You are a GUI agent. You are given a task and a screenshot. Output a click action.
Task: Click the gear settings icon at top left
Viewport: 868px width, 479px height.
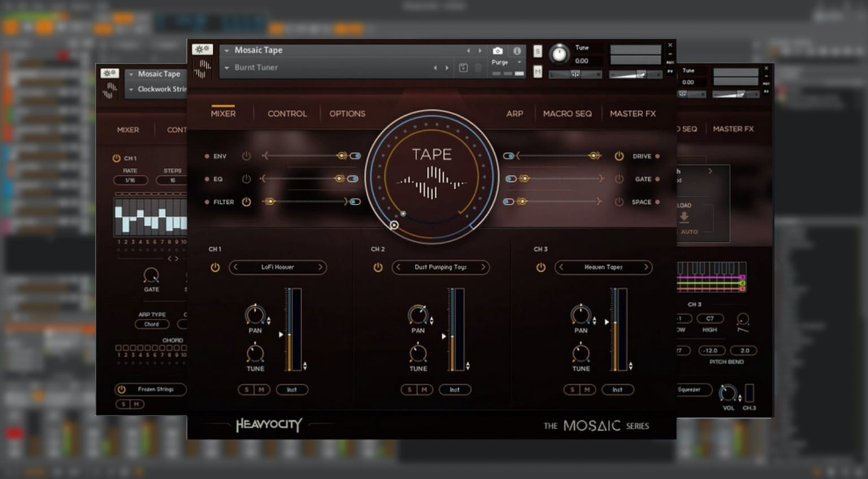201,50
